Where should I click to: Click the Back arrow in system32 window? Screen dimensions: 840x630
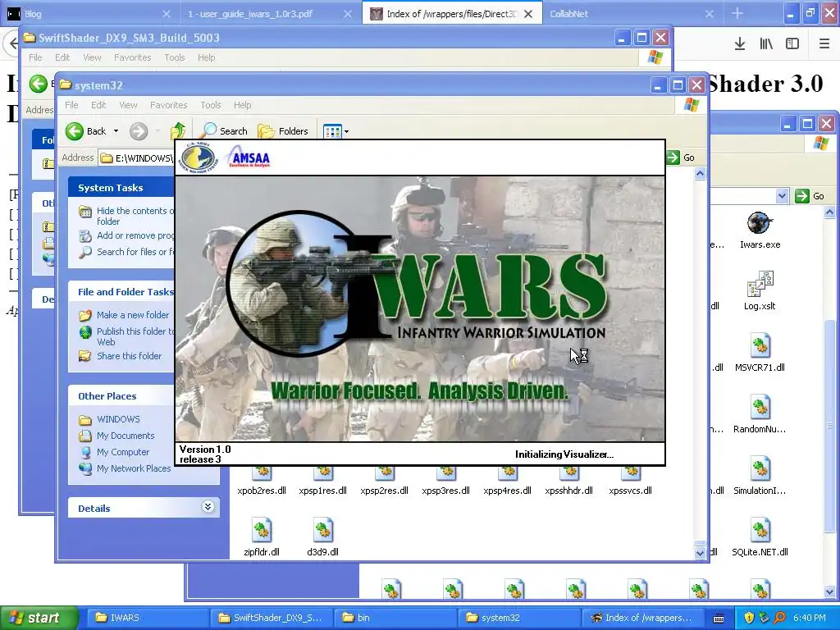click(75, 131)
